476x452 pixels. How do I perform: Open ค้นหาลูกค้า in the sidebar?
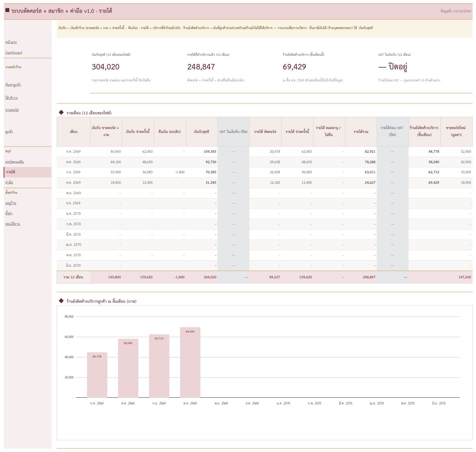tap(13, 85)
